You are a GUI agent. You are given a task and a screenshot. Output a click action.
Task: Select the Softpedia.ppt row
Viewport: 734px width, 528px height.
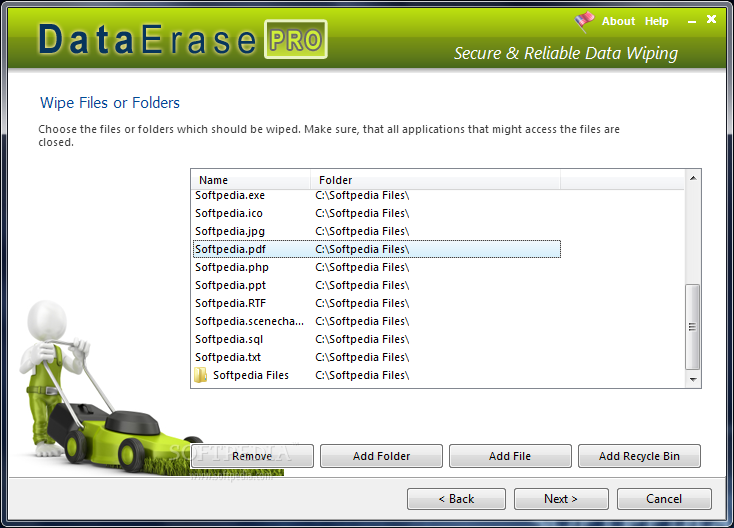[x=377, y=285]
